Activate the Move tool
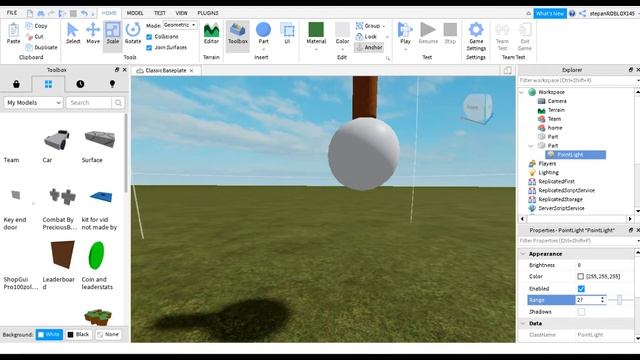Image resolution: width=640 pixels, height=360 pixels. coord(93,33)
